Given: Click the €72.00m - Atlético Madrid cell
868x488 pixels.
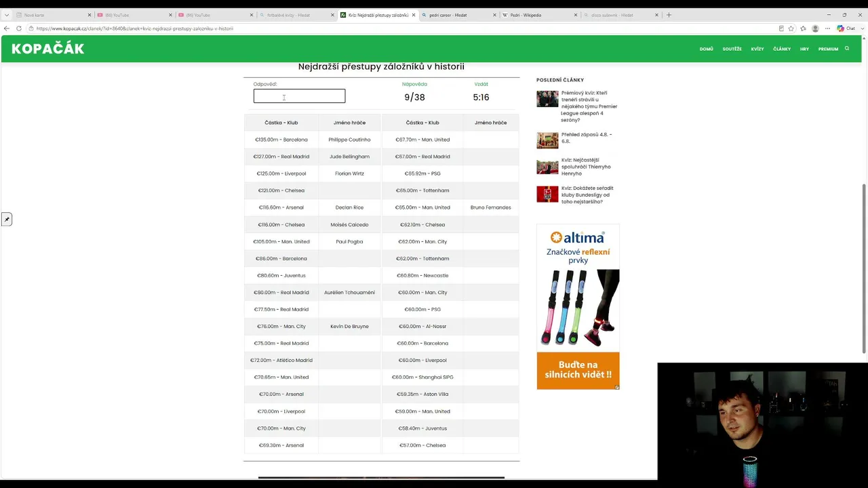Looking at the screenshot, I should 281,360.
